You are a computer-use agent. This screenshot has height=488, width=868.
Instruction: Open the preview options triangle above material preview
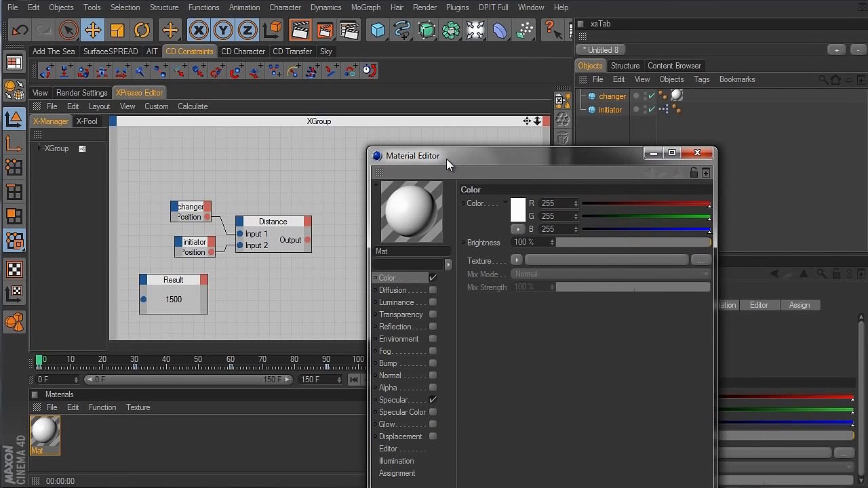pos(376,184)
